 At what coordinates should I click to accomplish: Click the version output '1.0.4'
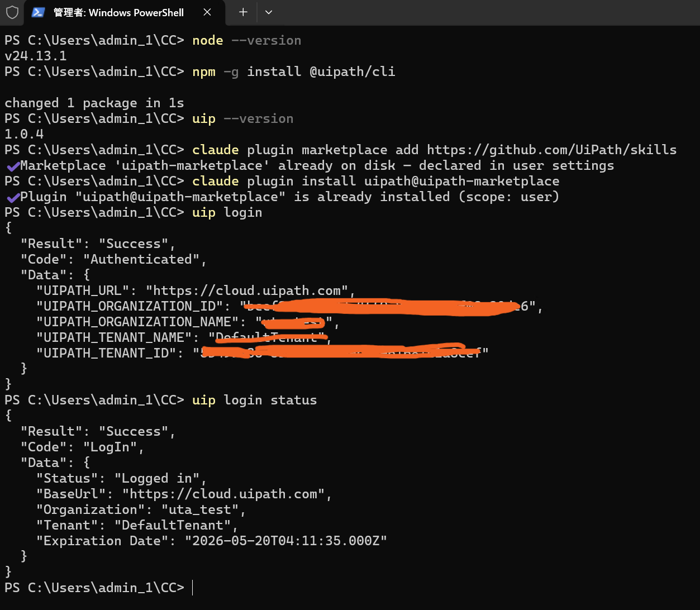point(24,134)
